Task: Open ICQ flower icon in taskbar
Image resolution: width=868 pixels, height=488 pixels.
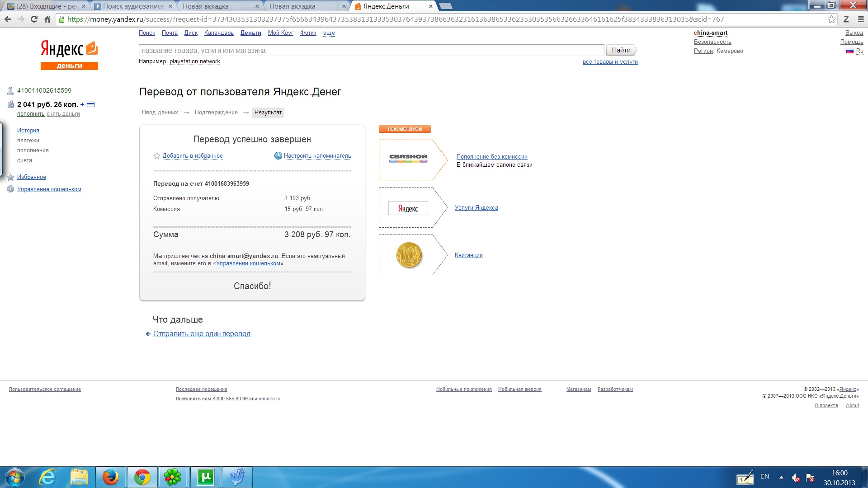Action: (x=173, y=477)
